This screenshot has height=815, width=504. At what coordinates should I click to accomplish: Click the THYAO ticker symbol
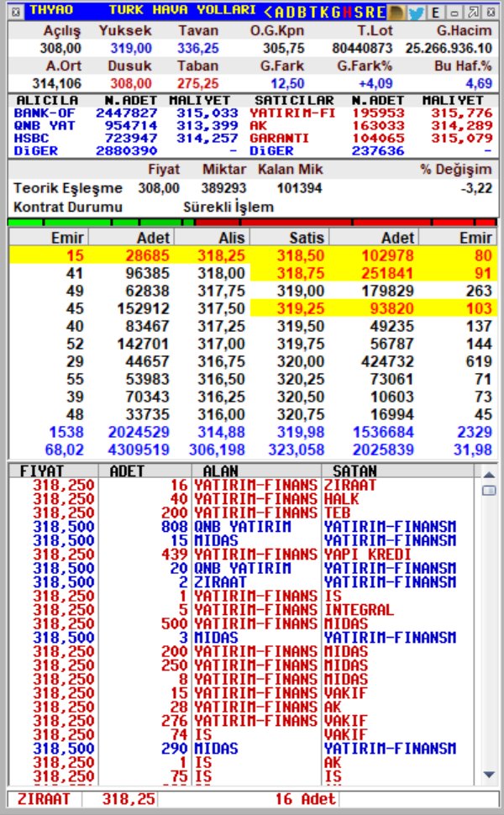pyautogui.click(x=51, y=10)
